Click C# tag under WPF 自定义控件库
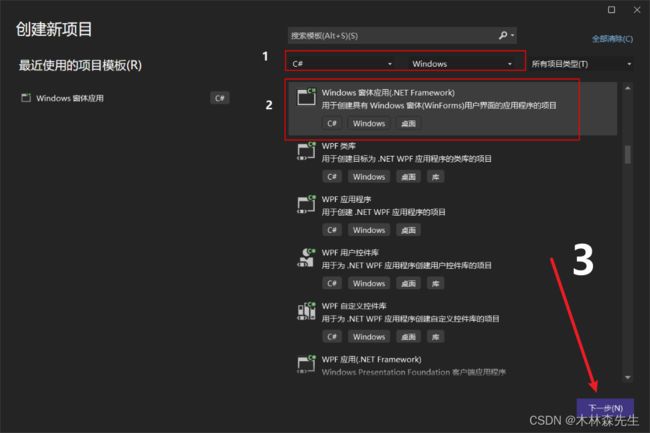 click(332, 337)
